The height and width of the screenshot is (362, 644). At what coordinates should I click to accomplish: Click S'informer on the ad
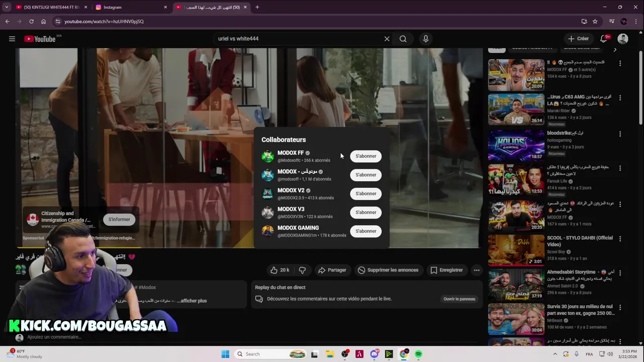pyautogui.click(x=119, y=219)
